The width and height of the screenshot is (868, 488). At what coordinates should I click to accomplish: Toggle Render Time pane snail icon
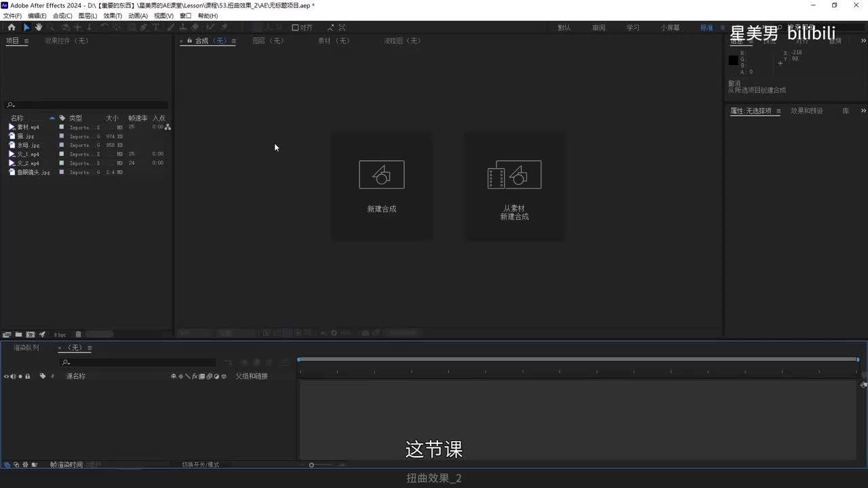coord(35,465)
